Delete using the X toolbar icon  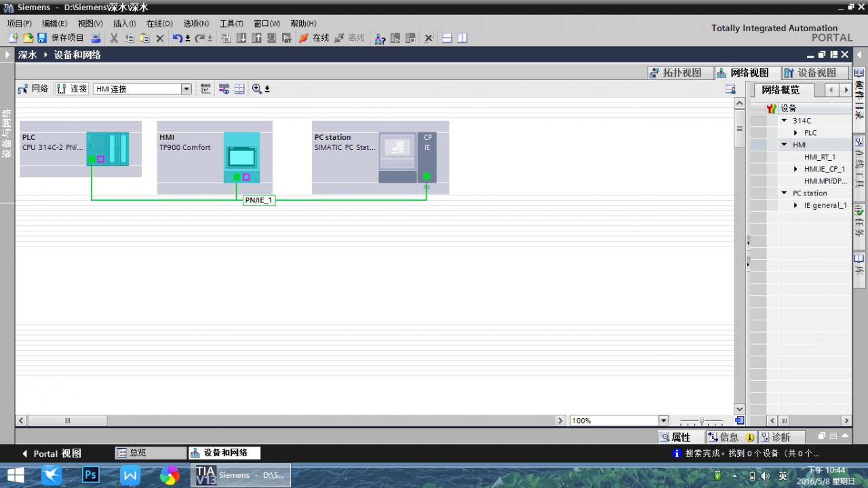coord(160,38)
